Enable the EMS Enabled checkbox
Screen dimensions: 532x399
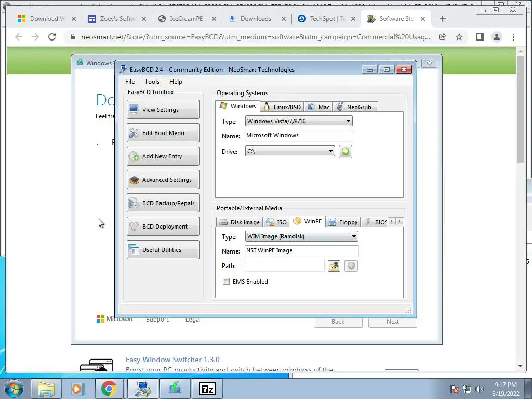coord(227,281)
